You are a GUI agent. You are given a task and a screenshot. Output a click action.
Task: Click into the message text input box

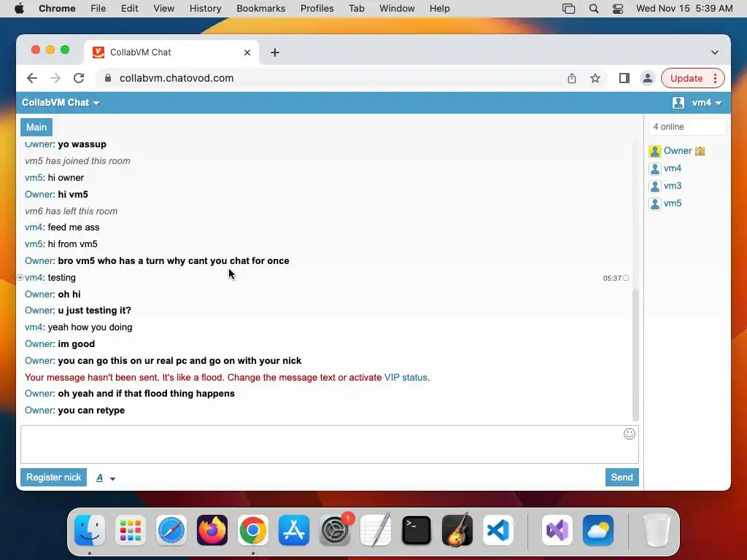coord(329,444)
